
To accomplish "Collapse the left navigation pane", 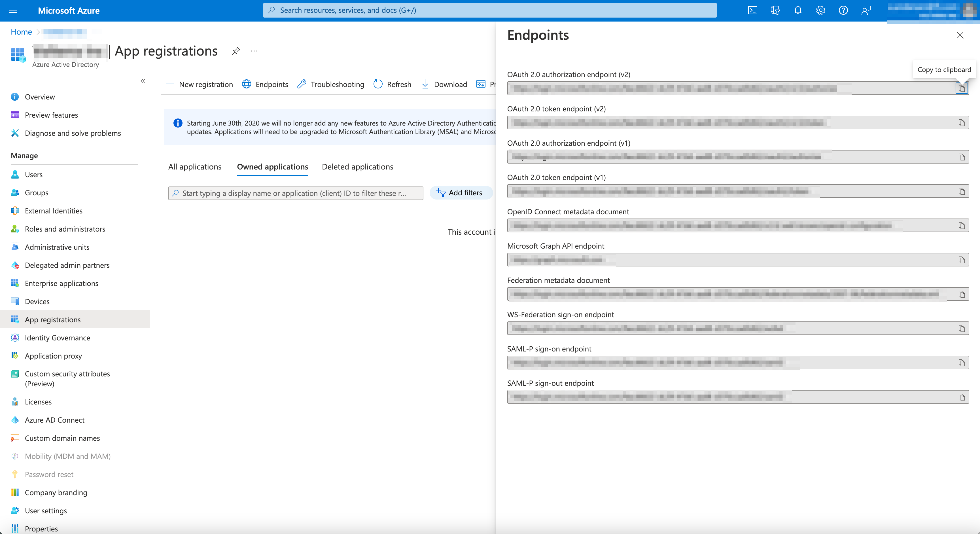I will click(143, 81).
